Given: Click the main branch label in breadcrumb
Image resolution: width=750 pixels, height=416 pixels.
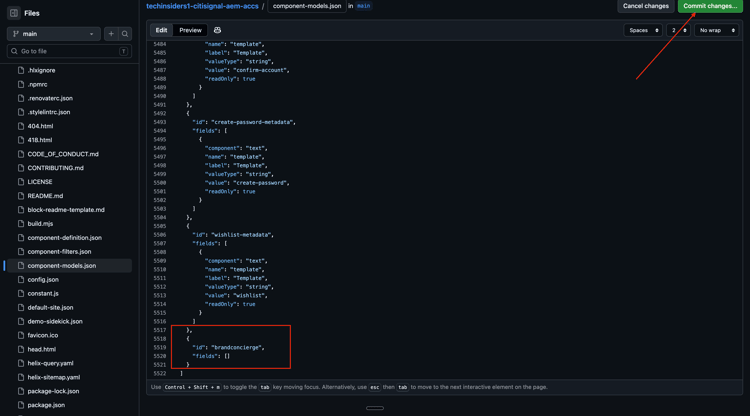Looking at the screenshot, I should tap(364, 6).
